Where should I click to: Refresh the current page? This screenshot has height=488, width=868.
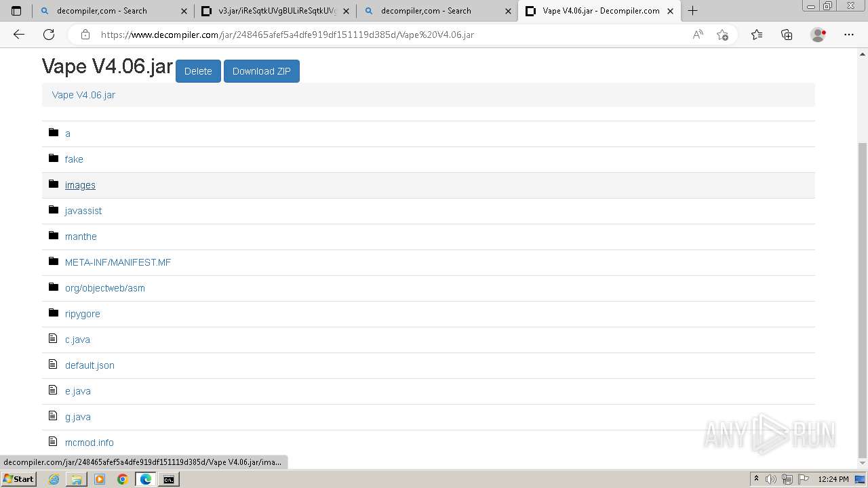point(49,35)
